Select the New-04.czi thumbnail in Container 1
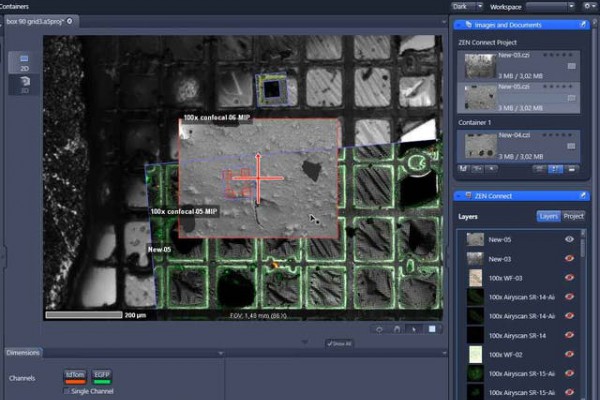Image resolution: width=600 pixels, height=400 pixels. coord(480,146)
